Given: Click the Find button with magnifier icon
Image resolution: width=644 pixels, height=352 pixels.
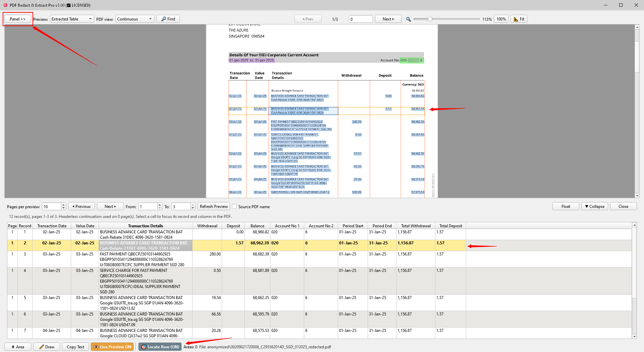Looking at the screenshot, I should click(168, 19).
